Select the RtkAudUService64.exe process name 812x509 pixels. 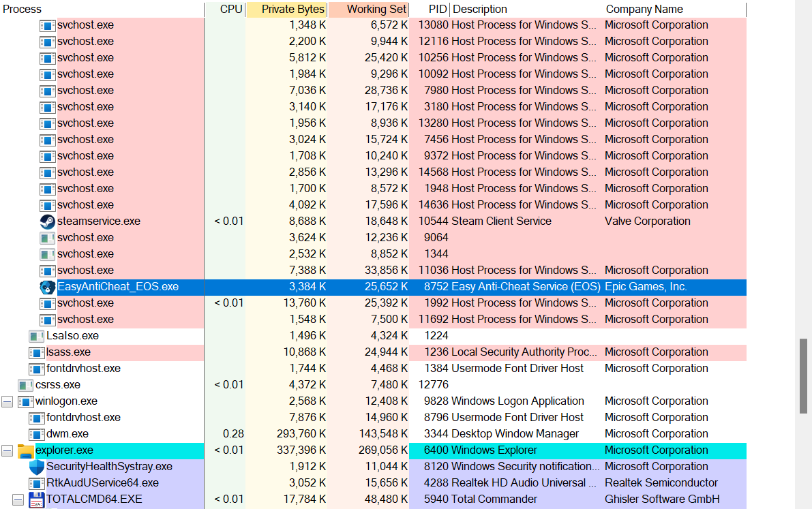pos(102,483)
